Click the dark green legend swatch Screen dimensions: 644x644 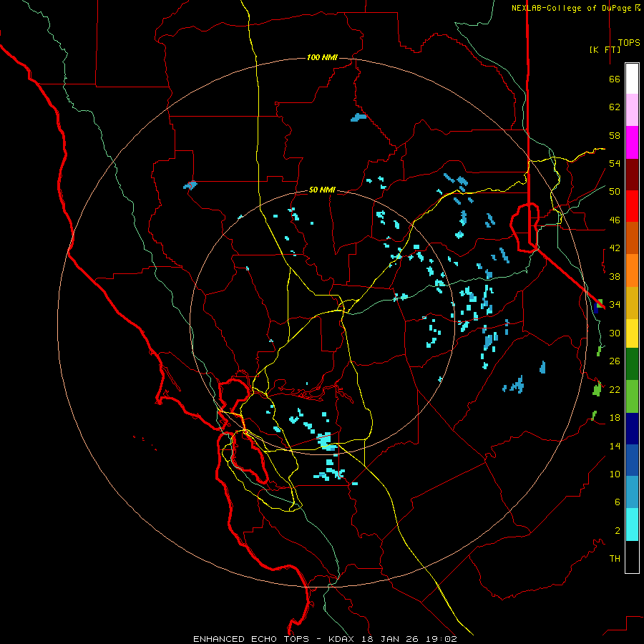pos(632,364)
